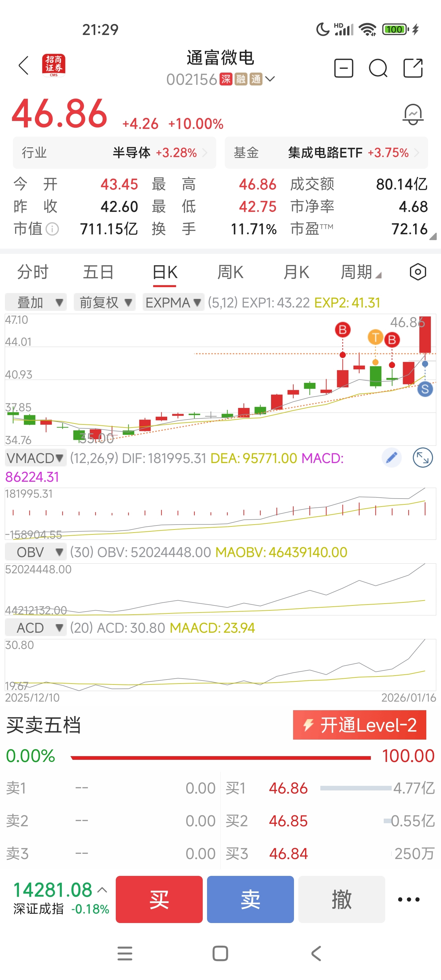Switch to the 分时 tab

click(33, 272)
